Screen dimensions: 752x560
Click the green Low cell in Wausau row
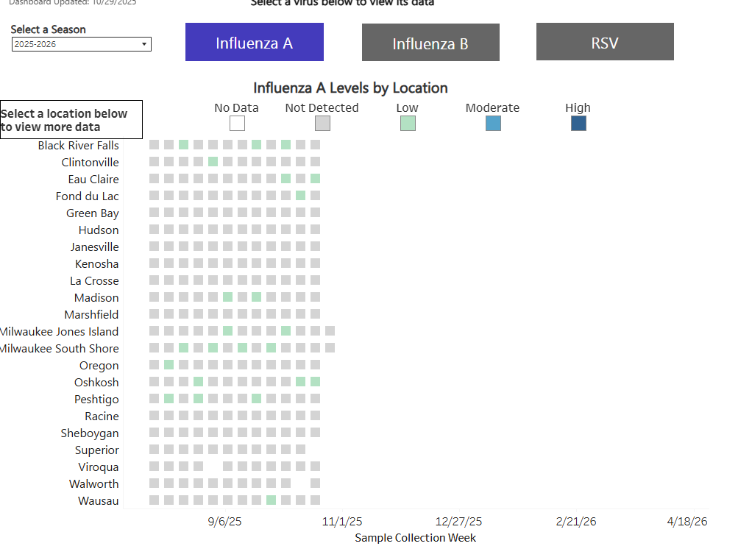point(271,500)
